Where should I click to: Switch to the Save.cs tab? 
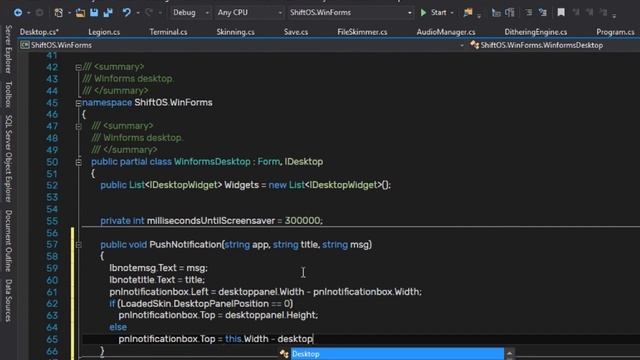pyautogui.click(x=296, y=32)
